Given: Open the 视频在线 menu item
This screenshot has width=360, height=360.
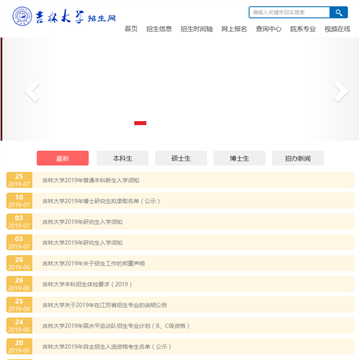Looking at the screenshot, I should coord(337,29).
